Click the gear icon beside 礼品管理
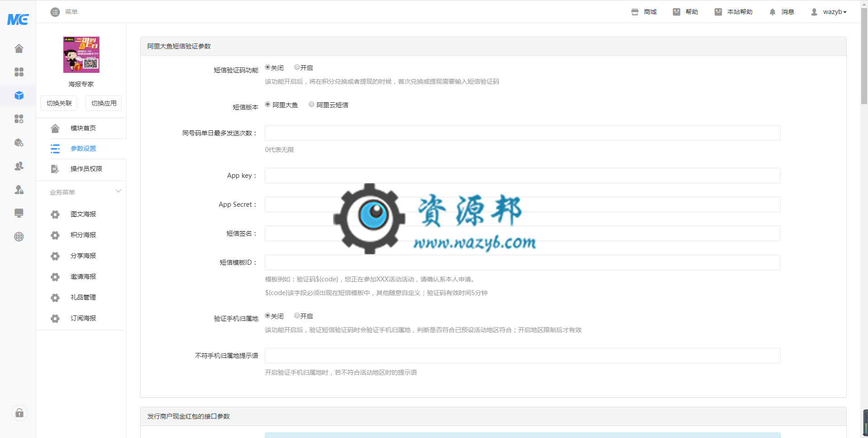 click(55, 298)
